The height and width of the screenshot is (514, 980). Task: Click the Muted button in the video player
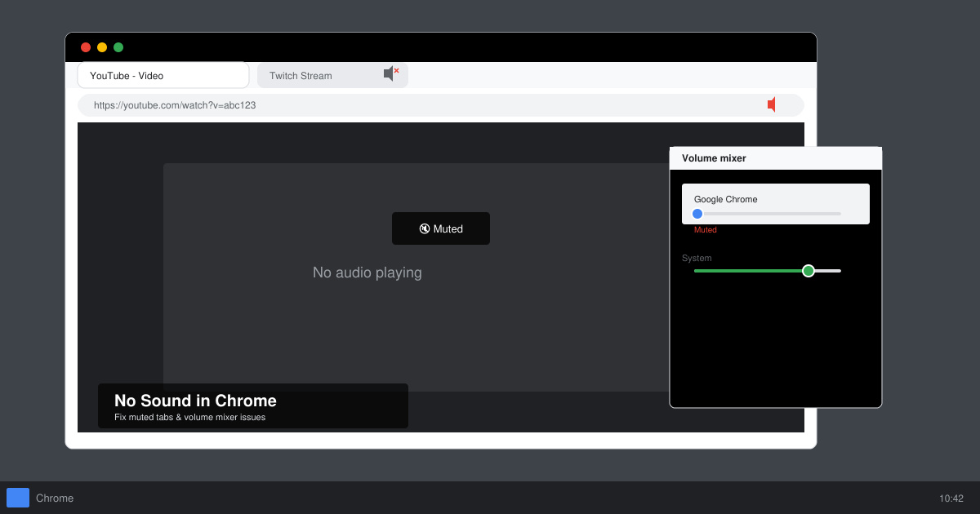tap(441, 228)
